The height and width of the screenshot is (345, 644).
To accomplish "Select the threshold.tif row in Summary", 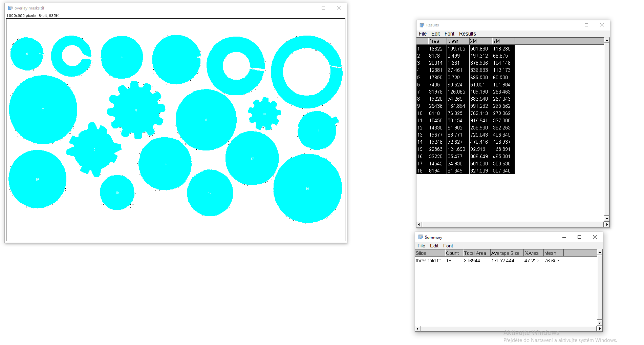I will pos(428,261).
